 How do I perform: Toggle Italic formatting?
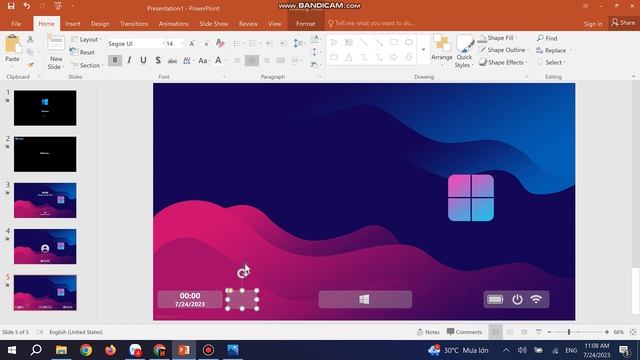(129, 60)
